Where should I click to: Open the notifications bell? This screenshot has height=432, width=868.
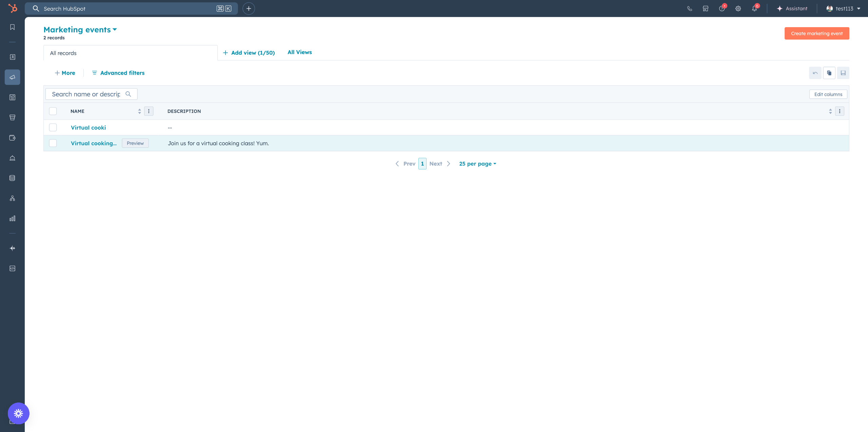coord(754,9)
